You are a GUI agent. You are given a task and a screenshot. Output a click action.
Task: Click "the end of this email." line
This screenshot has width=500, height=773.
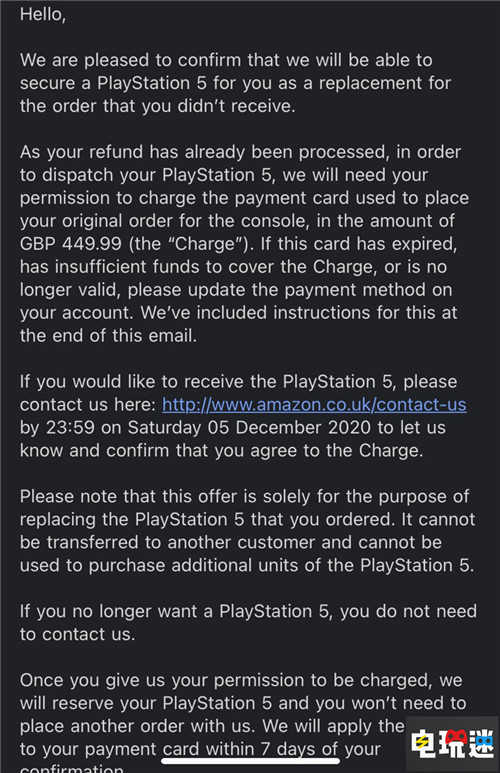[x=108, y=336]
